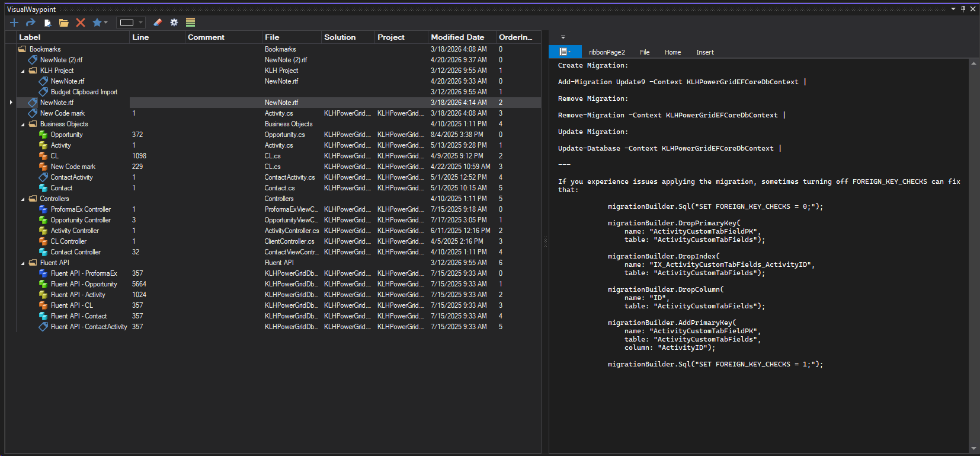Click the orange bookmark icon beside CL row

43,156
